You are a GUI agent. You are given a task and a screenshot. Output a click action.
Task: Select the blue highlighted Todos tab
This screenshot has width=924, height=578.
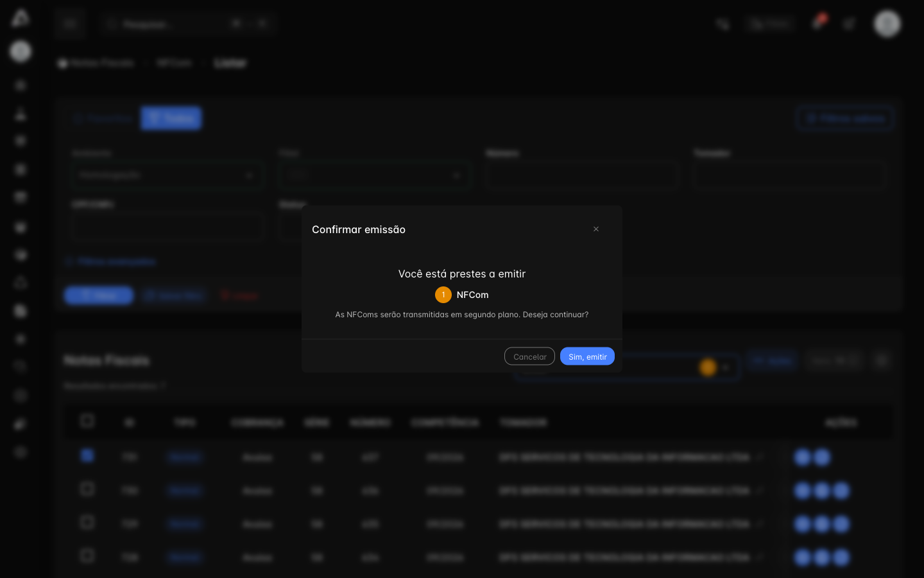(x=171, y=118)
